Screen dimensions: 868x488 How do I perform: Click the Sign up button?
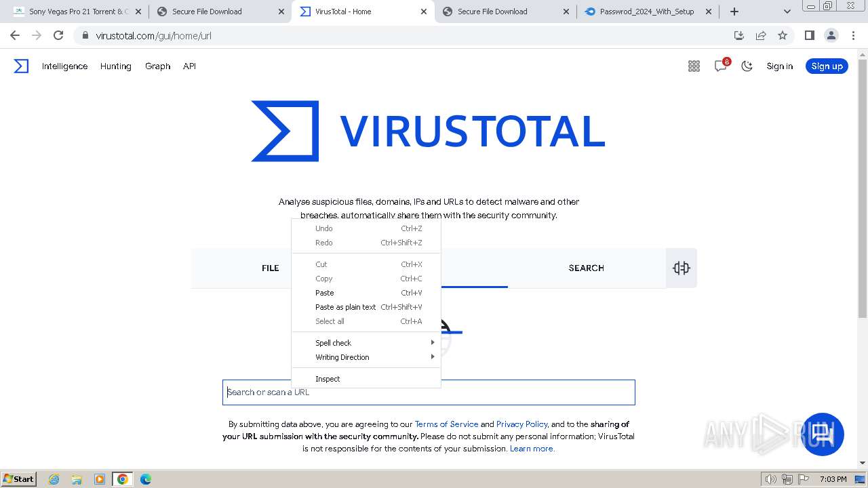(827, 66)
